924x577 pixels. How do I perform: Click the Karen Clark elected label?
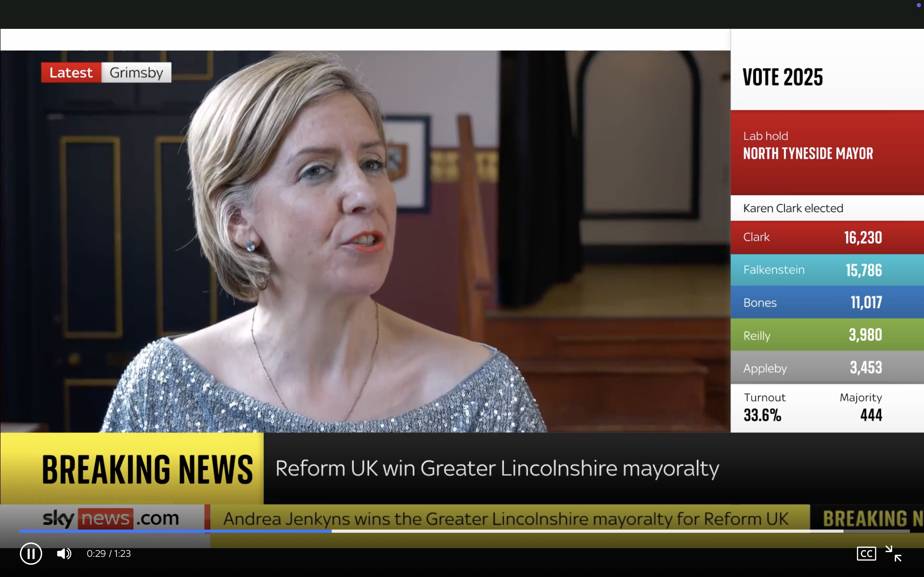point(793,208)
